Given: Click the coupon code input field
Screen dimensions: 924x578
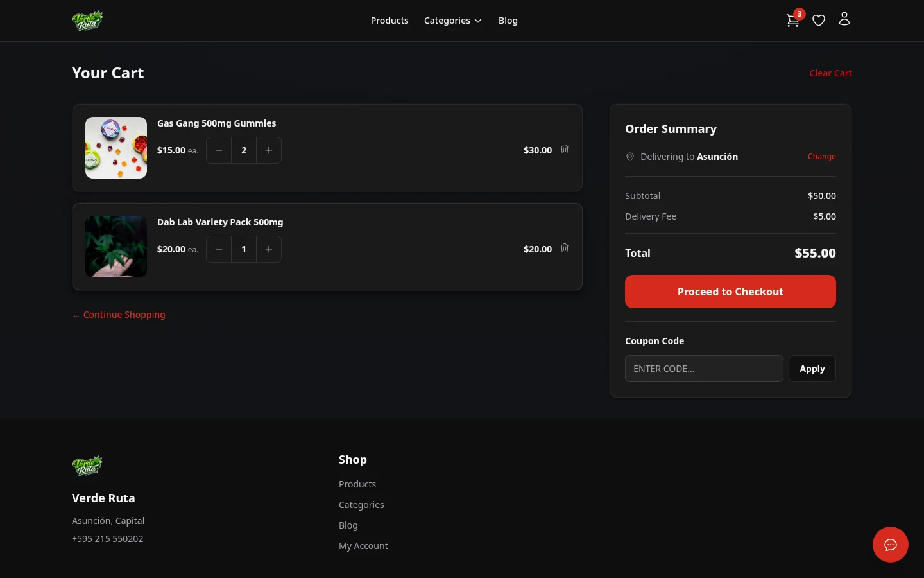Looking at the screenshot, I should click(x=704, y=368).
